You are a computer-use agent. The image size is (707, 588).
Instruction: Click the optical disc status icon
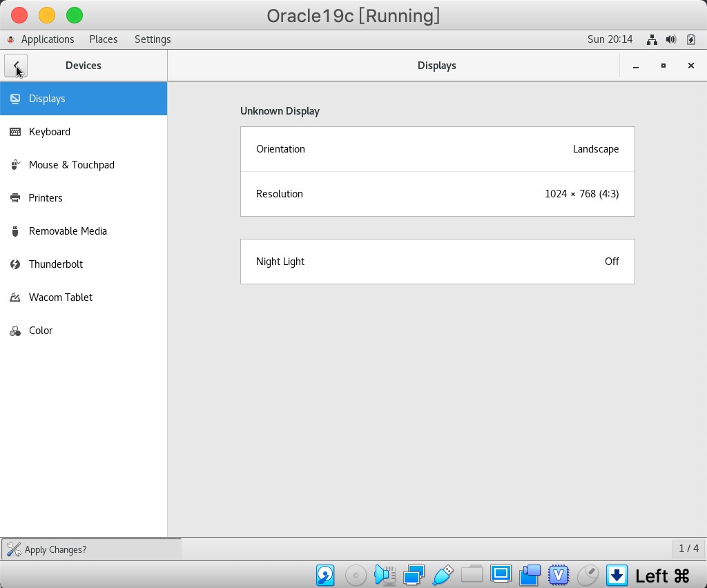[356, 576]
